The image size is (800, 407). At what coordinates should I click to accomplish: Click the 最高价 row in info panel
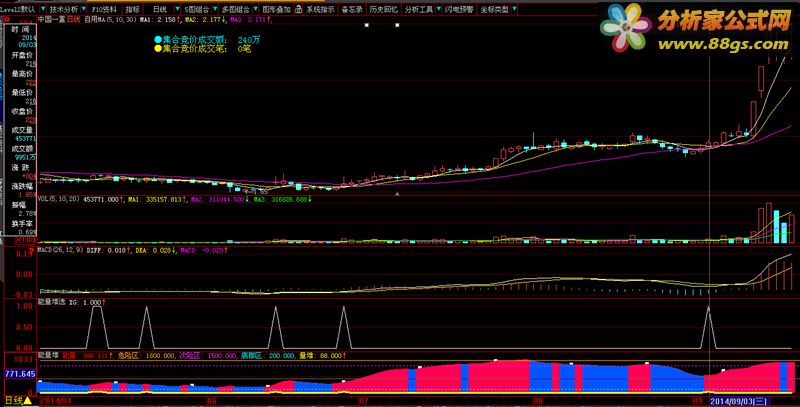(22, 74)
